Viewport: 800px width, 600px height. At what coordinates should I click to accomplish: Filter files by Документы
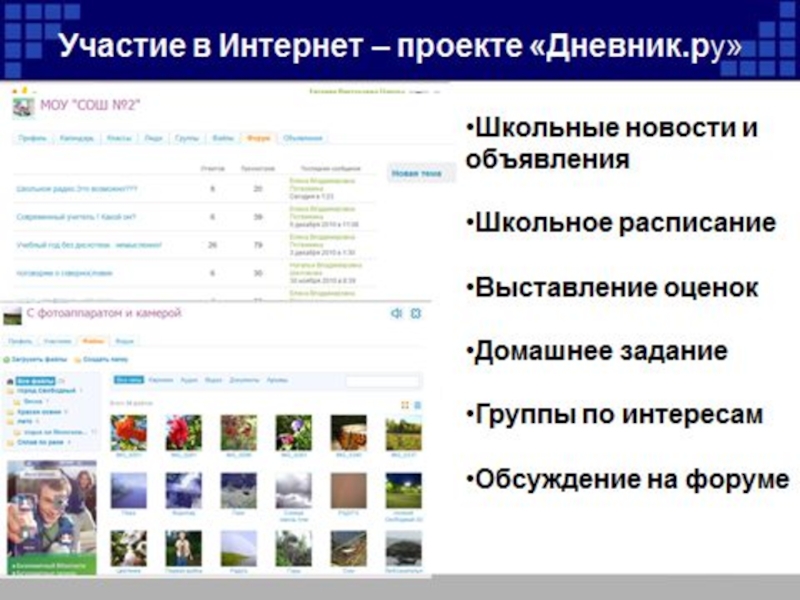point(244,380)
